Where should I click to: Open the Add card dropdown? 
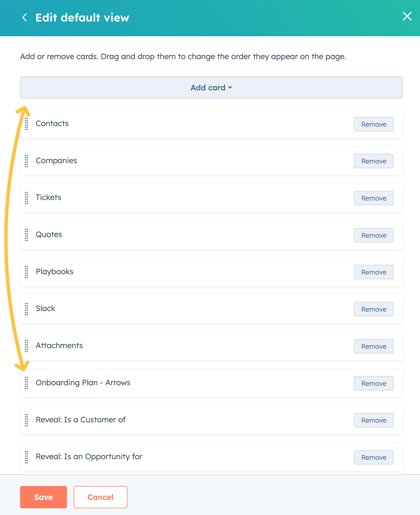pyautogui.click(x=211, y=88)
